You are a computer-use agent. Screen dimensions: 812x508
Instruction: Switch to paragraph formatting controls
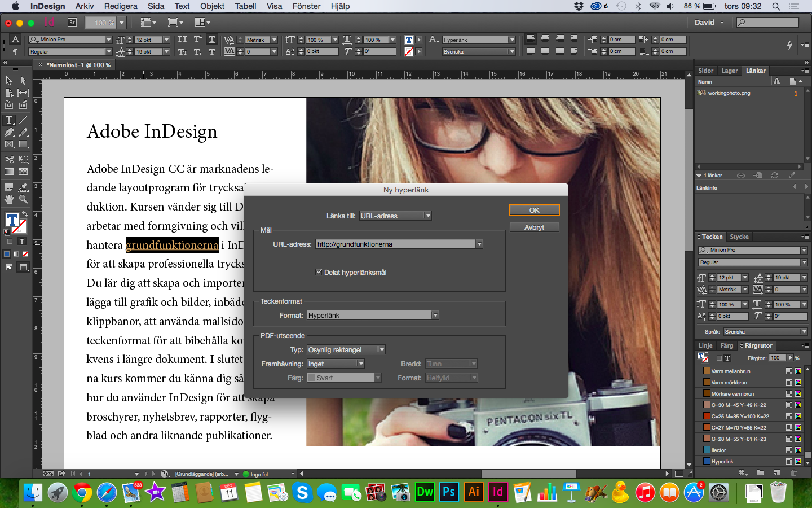[16, 52]
